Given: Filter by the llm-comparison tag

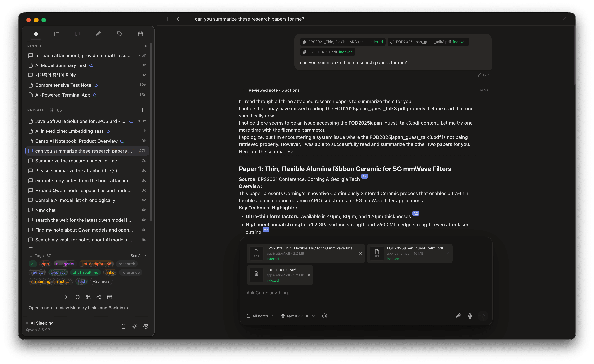Looking at the screenshot, I should (96, 264).
